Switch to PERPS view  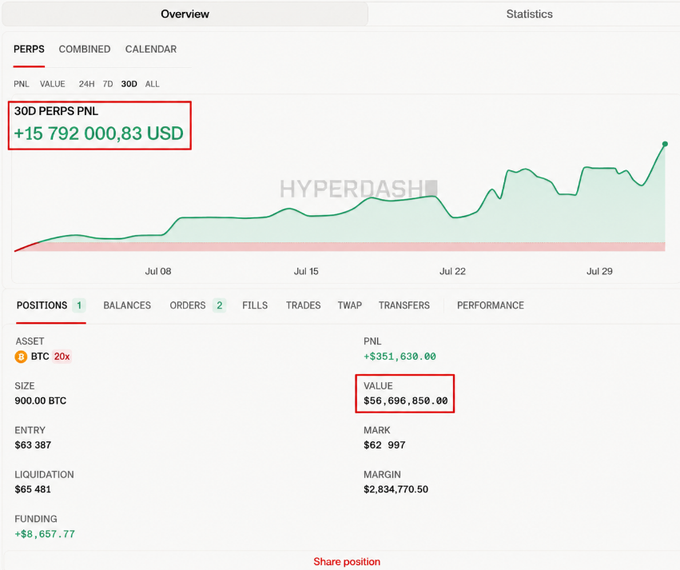(29, 49)
